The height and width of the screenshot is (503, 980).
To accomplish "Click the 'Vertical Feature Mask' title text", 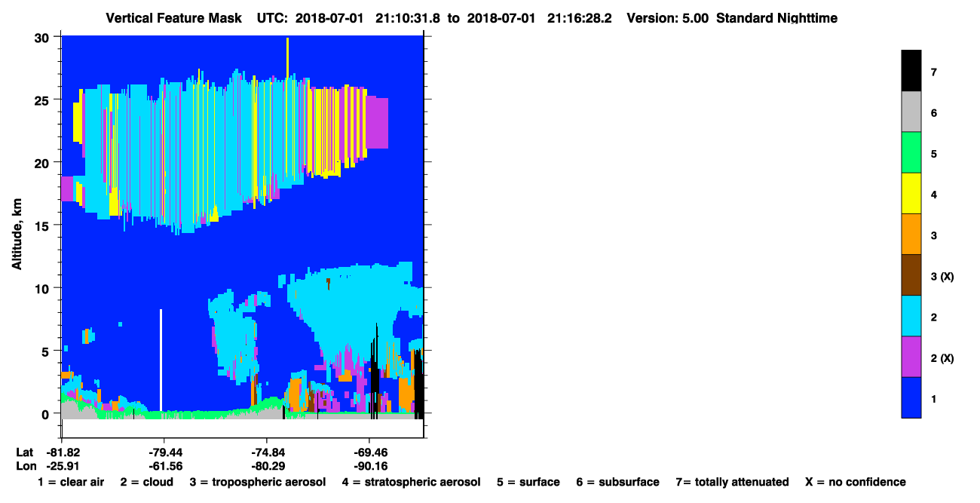I will click(x=173, y=17).
